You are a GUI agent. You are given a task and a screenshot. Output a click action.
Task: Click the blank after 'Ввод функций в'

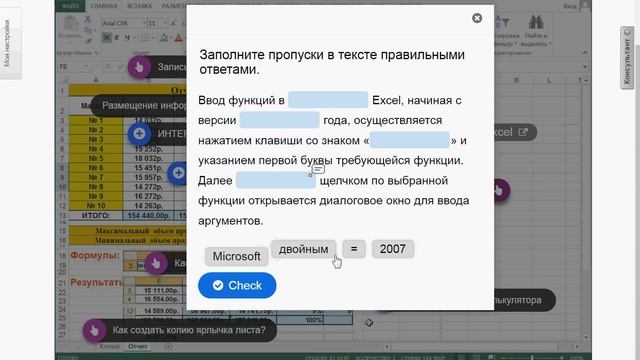[x=328, y=100]
